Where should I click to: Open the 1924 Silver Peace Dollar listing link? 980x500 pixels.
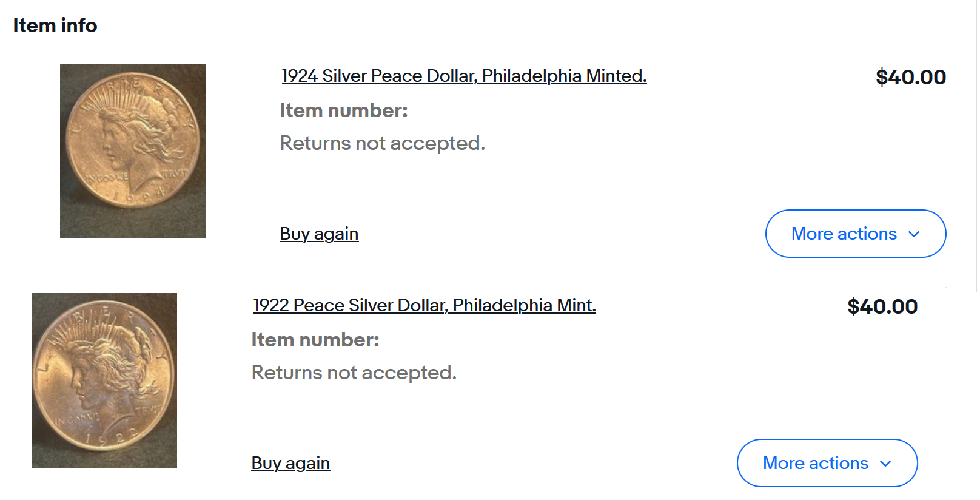464,76
